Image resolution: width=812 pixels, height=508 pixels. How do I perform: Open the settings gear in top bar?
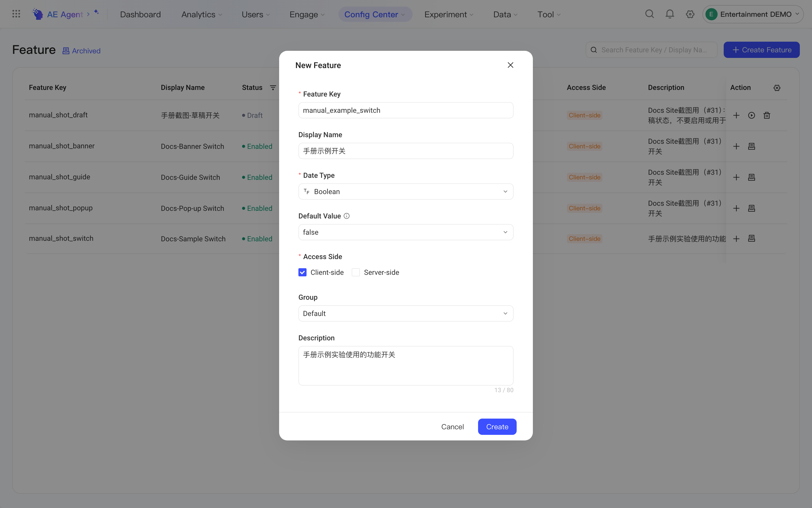690,14
